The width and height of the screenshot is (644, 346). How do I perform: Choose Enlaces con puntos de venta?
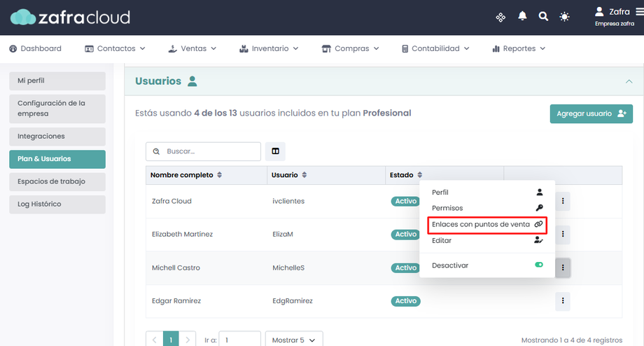point(487,224)
